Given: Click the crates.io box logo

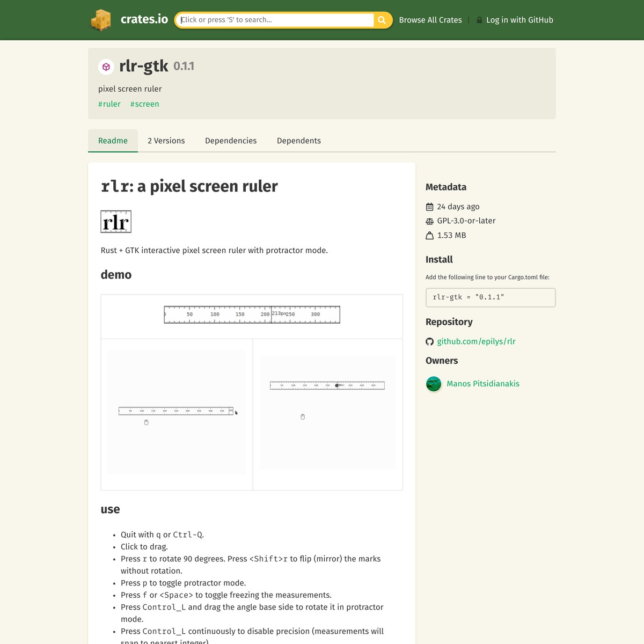Looking at the screenshot, I should tap(101, 20).
